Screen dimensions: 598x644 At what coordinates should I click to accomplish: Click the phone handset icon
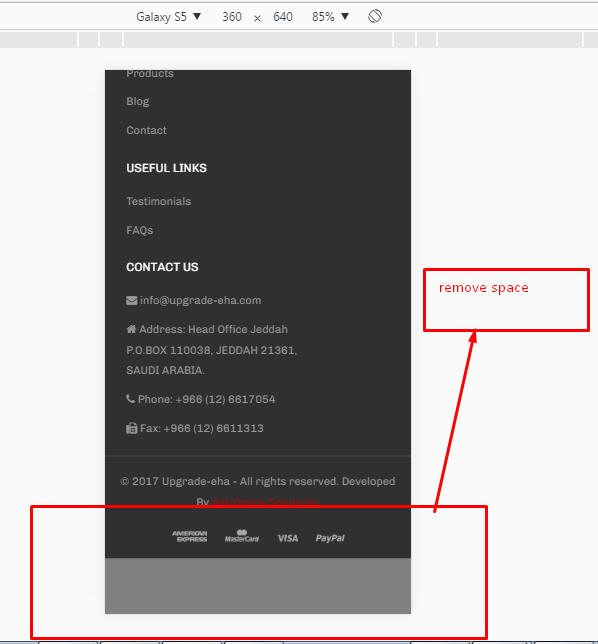click(x=130, y=399)
